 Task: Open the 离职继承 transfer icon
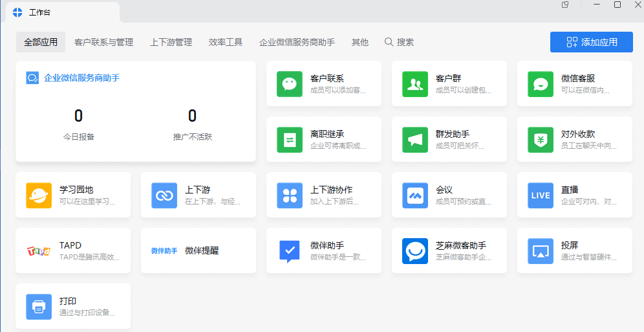(290, 140)
